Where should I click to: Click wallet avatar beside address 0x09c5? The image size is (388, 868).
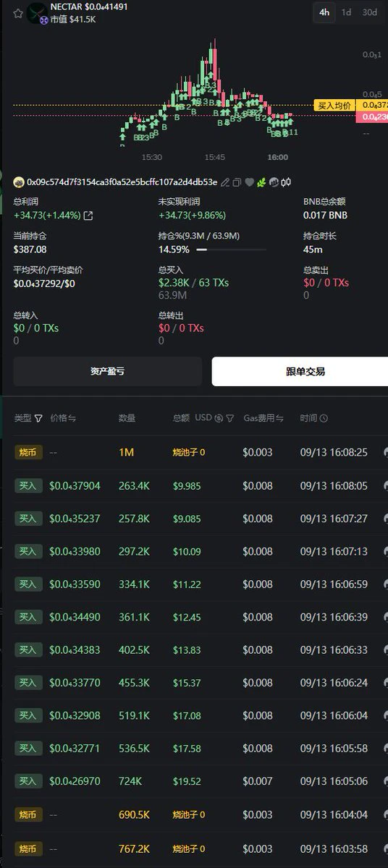17,182
